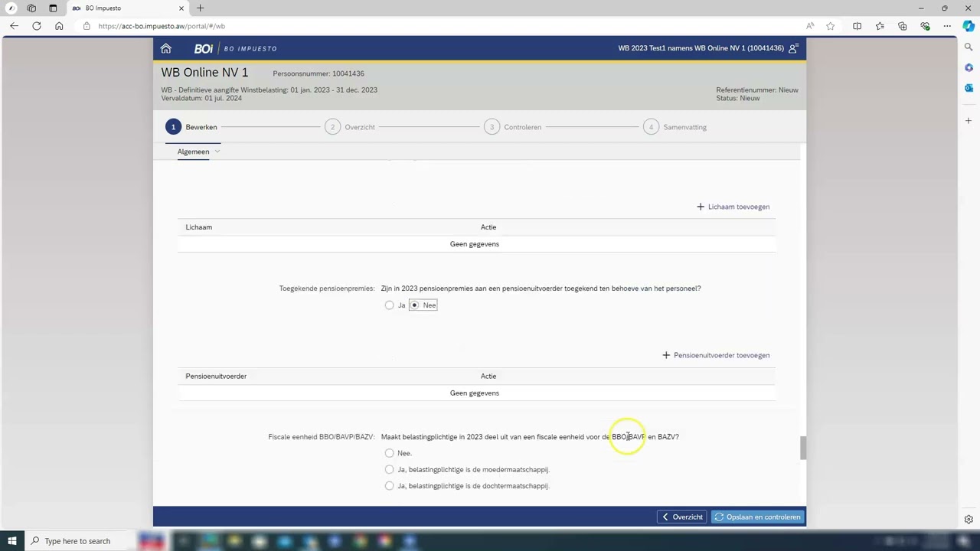
Task: Click Lichaam toevoegen
Action: pyautogui.click(x=733, y=207)
